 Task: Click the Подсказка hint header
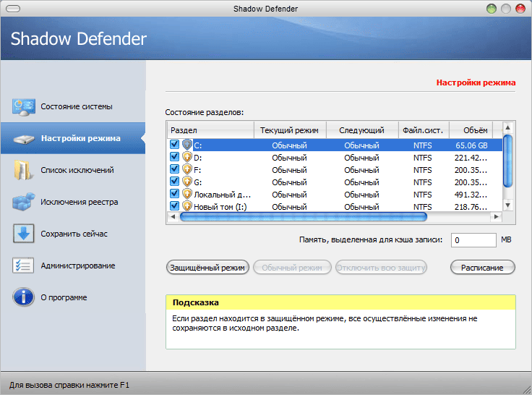point(340,302)
